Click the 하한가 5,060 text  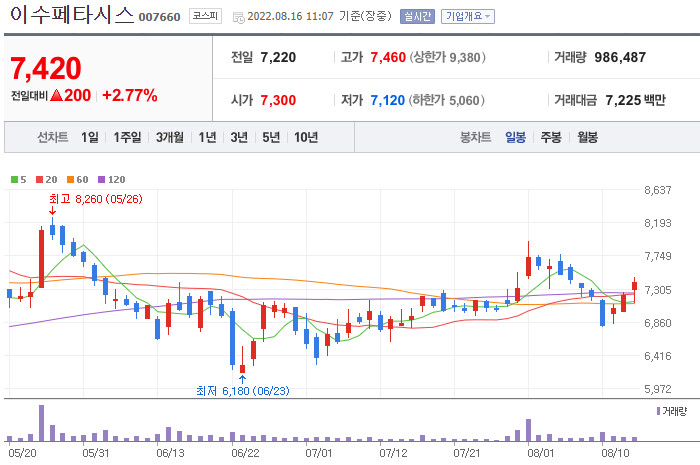(447, 100)
